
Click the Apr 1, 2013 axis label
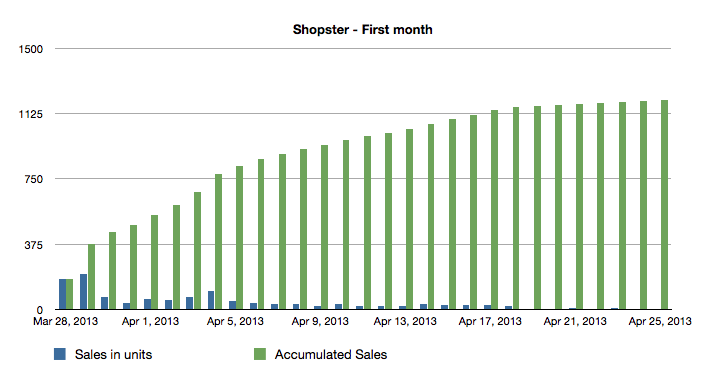tap(150, 321)
